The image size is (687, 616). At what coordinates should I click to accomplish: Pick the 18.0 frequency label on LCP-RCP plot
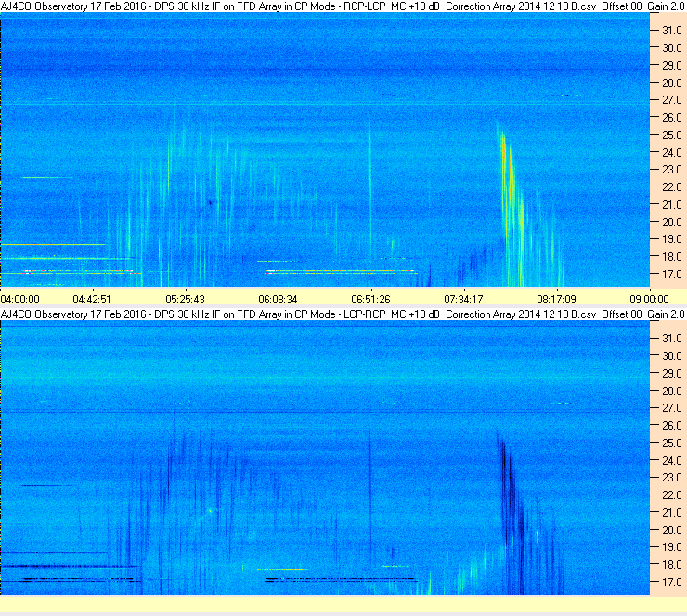tap(672, 565)
